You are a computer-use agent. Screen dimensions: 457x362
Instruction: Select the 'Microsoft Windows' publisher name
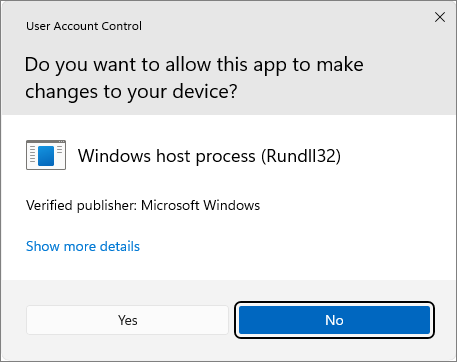click(x=201, y=205)
